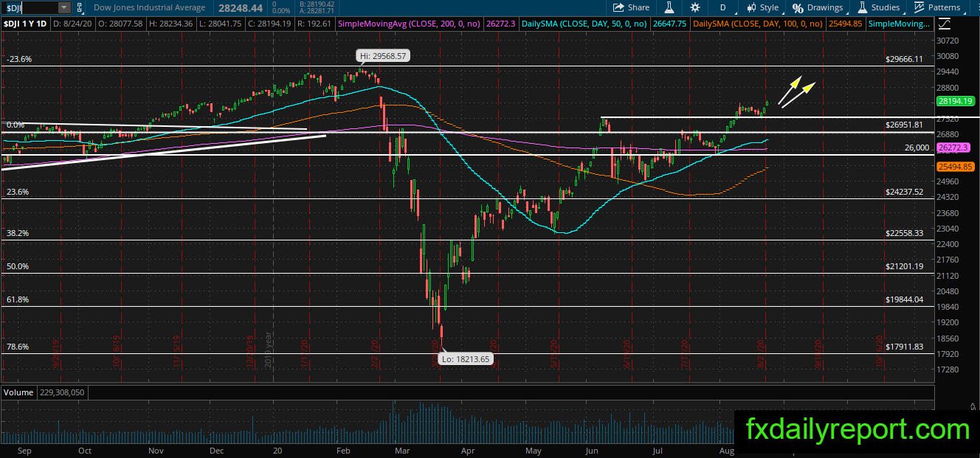The height and width of the screenshot is (458, 980).
Task: Open the symbol selector dropdown arrow
Action: pos(63,7)
